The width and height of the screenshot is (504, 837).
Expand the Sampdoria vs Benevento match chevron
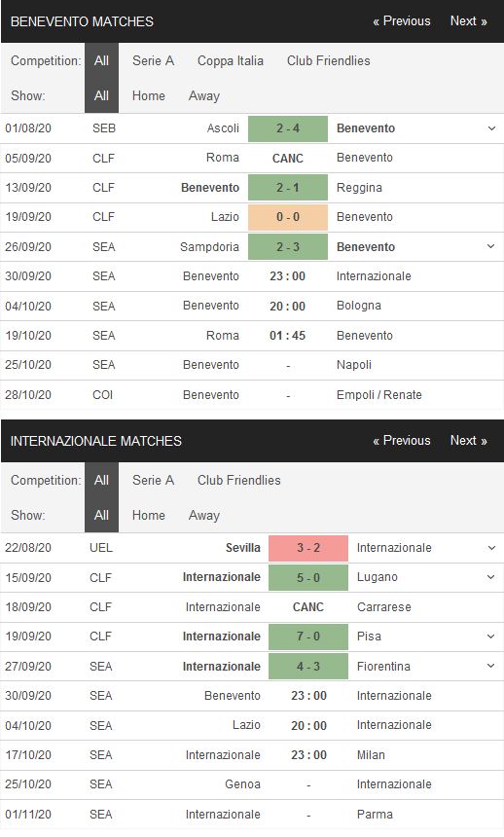491,246
